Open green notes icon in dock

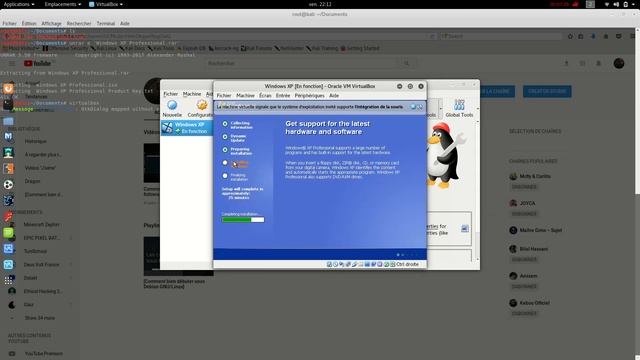point(9,233)
